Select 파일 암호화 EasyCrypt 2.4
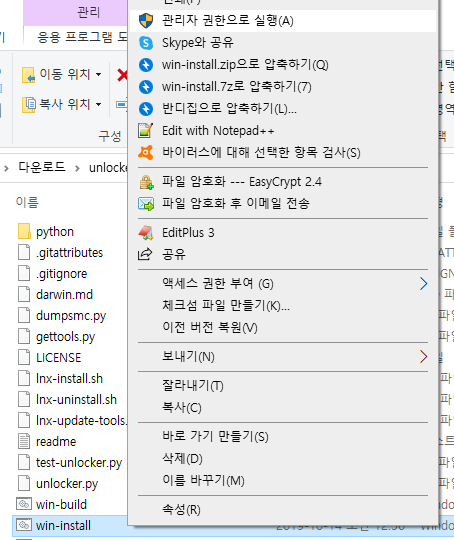The image size is (454, 540). (282, 182)
